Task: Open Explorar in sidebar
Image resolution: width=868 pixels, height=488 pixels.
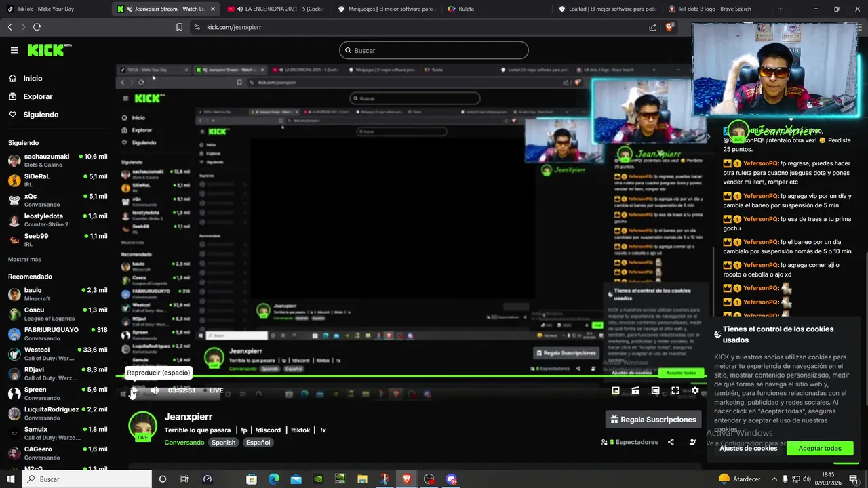Action: coord(37,96)
